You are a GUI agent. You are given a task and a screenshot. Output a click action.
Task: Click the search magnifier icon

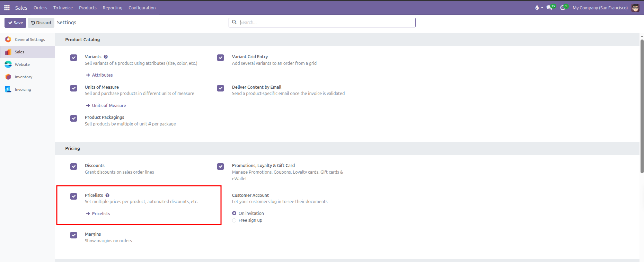234,22
